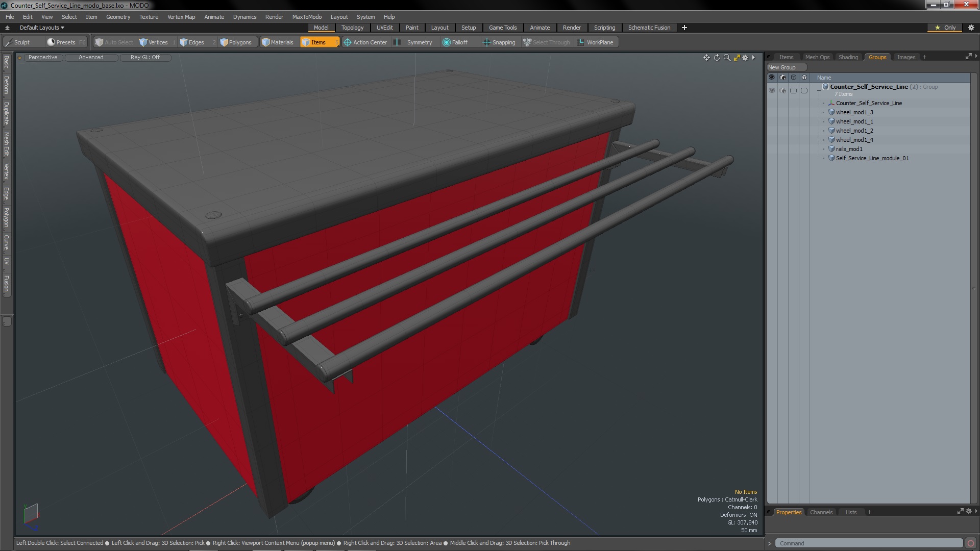Check the first box in Counter_Self_Service_Line group row
Screen dimensions: 980x551
tap(793, 90)
